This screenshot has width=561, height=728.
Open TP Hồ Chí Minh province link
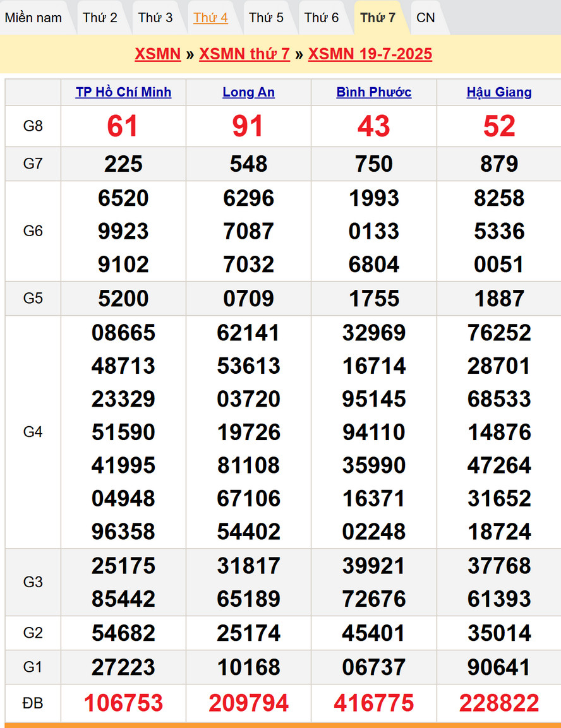123,92
